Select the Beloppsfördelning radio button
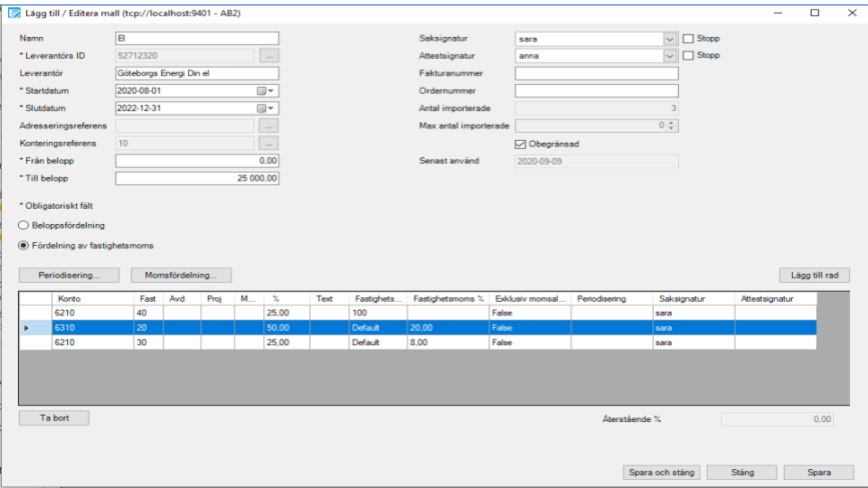Screen dimensions: 868x488 pyautogui.click(x=24, y=226)
